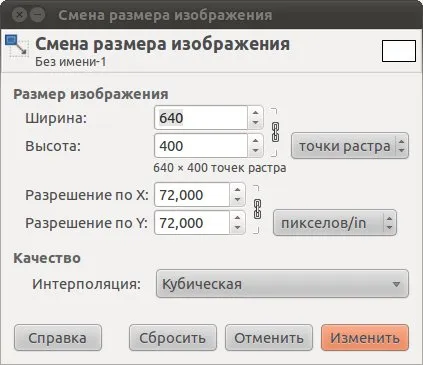Image resolution: width=423 pixels, height=365 pixels.
Task: Click the scale image icon in header
Action: (x=16, y=45)
